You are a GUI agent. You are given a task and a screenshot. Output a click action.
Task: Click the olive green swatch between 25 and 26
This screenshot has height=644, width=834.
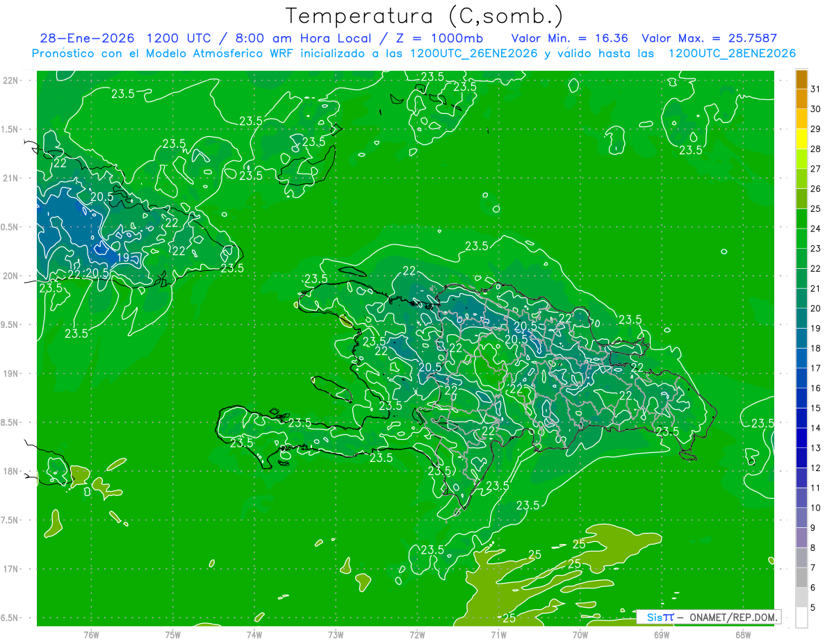coord(801,198)
